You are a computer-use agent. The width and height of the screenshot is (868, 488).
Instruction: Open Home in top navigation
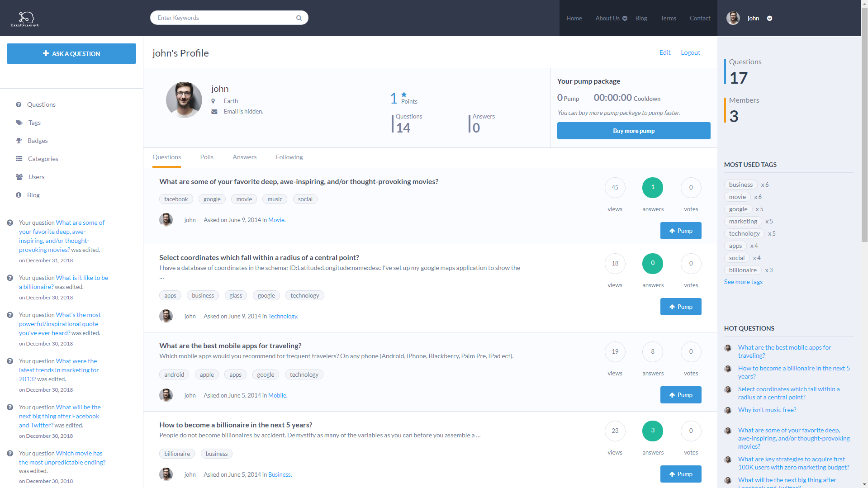coord(574,19)
